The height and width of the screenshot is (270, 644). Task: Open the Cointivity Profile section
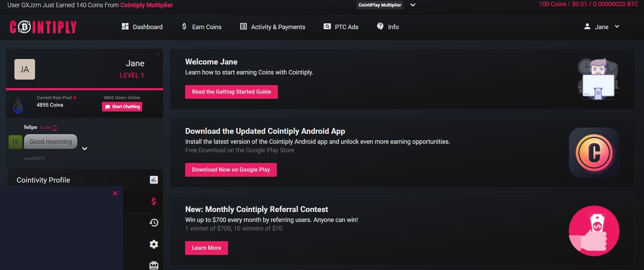click(x=43, y=180)
